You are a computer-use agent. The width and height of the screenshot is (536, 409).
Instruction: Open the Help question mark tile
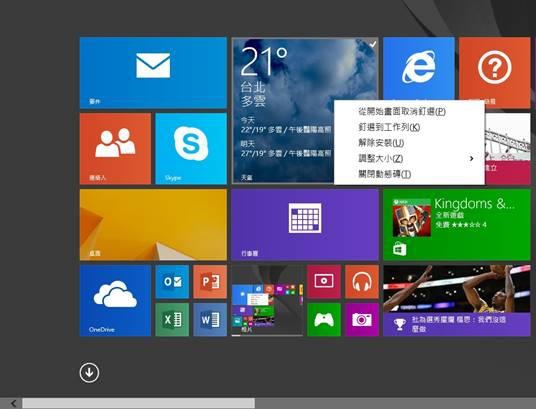[x=495, y=68]
